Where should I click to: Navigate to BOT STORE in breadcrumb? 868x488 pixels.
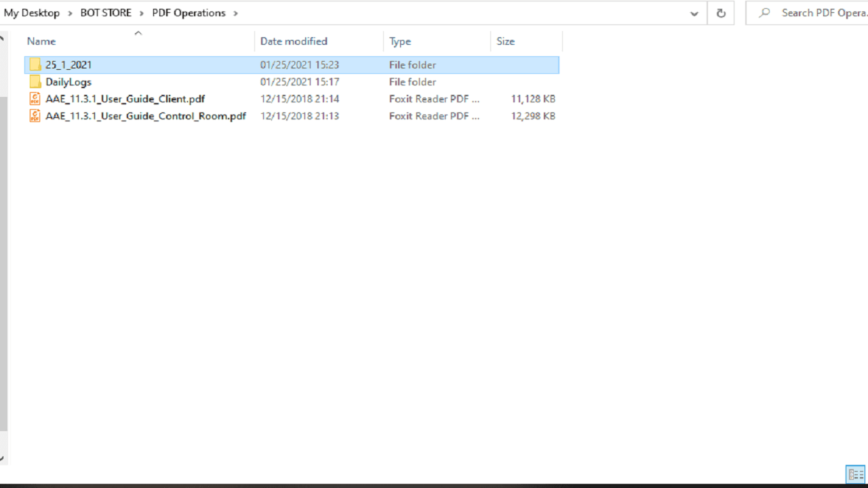pos(106,13)
